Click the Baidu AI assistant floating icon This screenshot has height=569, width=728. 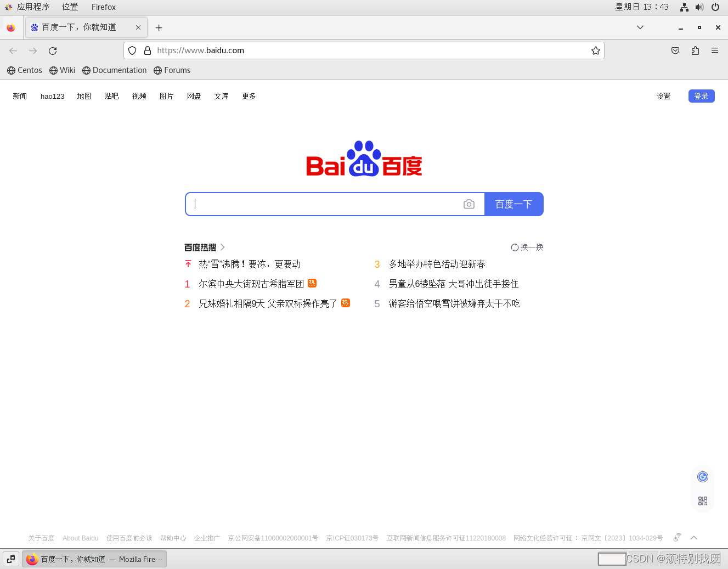(x=703, y=477)
